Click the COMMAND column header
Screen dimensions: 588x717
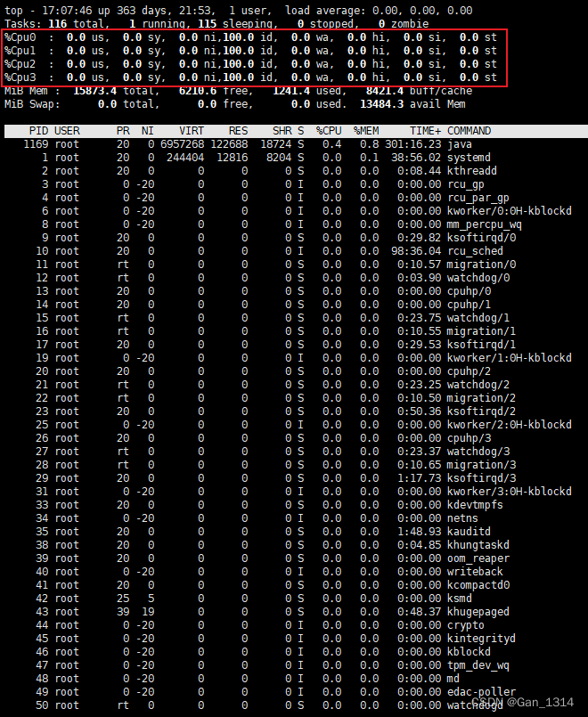(x=469, y=131)
